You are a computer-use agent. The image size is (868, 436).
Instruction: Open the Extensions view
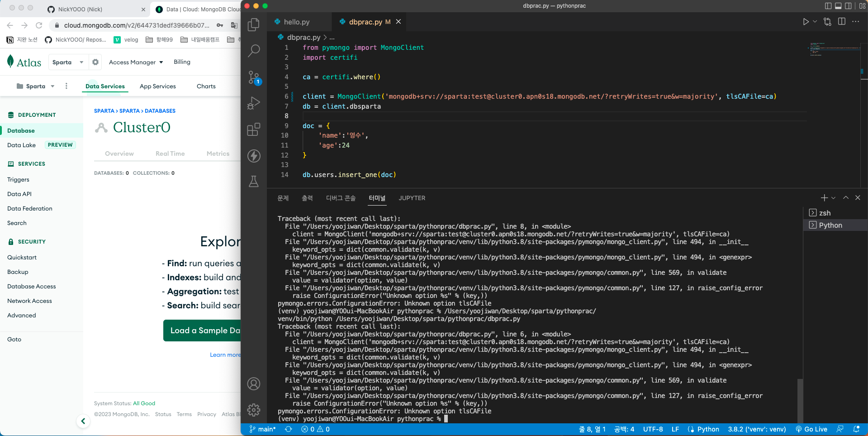click(254, 129)
